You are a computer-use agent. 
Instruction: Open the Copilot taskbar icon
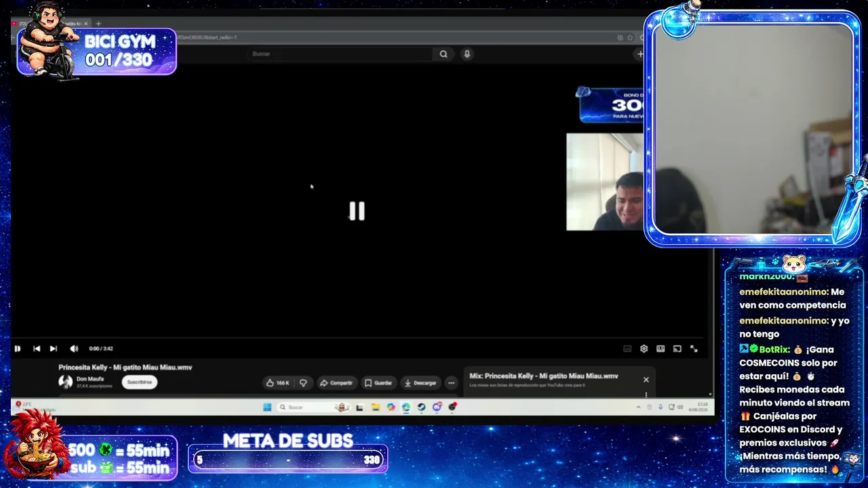click(391, 407)
